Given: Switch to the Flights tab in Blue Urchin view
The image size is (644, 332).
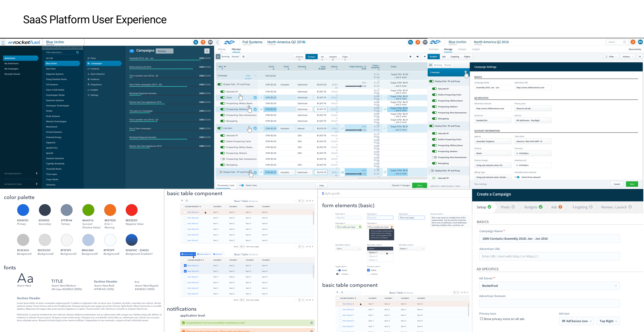Looking at the screenshot, I should pos(467,57).
